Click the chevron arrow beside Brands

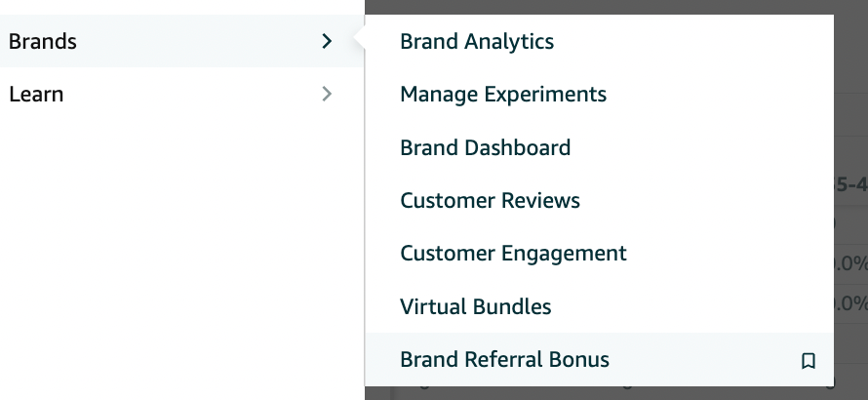(x=327, y=41)
